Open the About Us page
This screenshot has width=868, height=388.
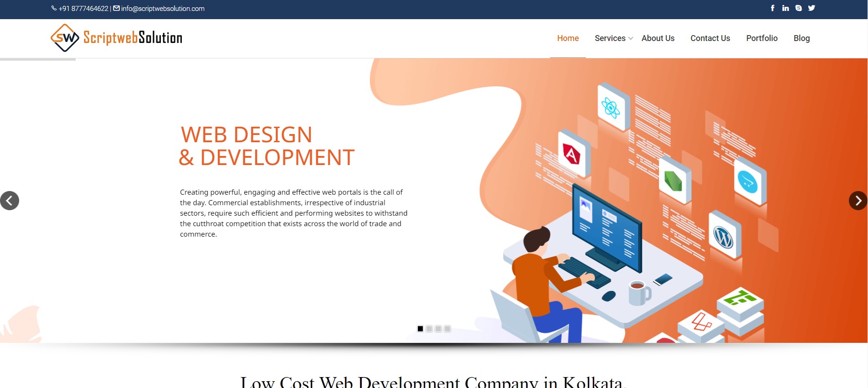coord(658,38)
